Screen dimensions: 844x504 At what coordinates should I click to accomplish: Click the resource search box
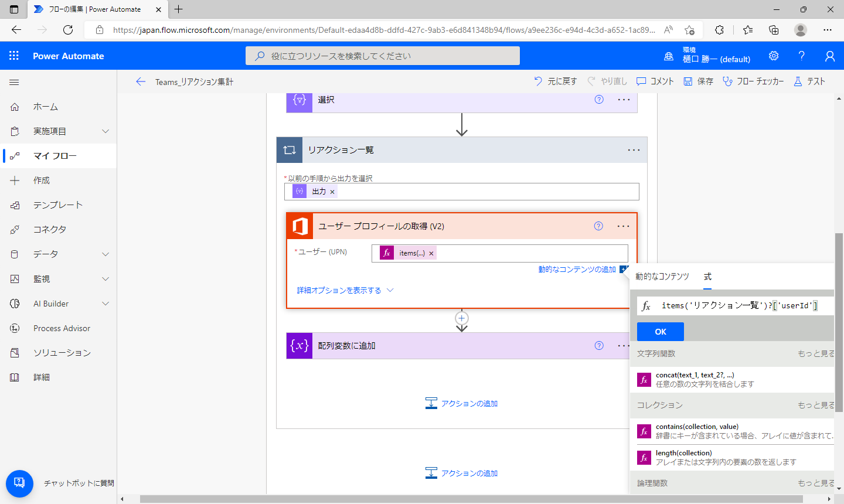[383, 56]
